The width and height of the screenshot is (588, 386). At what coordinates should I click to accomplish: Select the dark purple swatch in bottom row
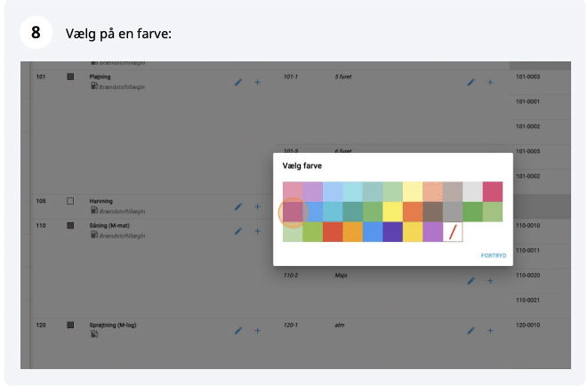392,232
